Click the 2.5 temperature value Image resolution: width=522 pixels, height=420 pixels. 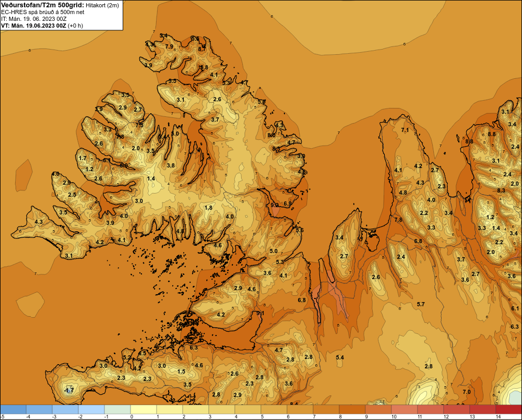(x=72, y=195)
